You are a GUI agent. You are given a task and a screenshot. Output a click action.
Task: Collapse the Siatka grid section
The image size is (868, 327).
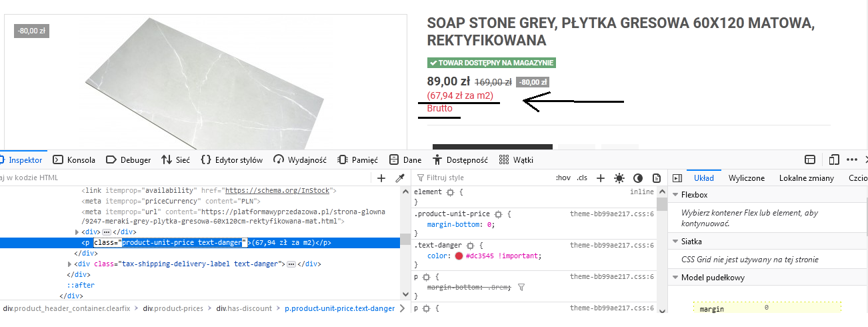675,242
